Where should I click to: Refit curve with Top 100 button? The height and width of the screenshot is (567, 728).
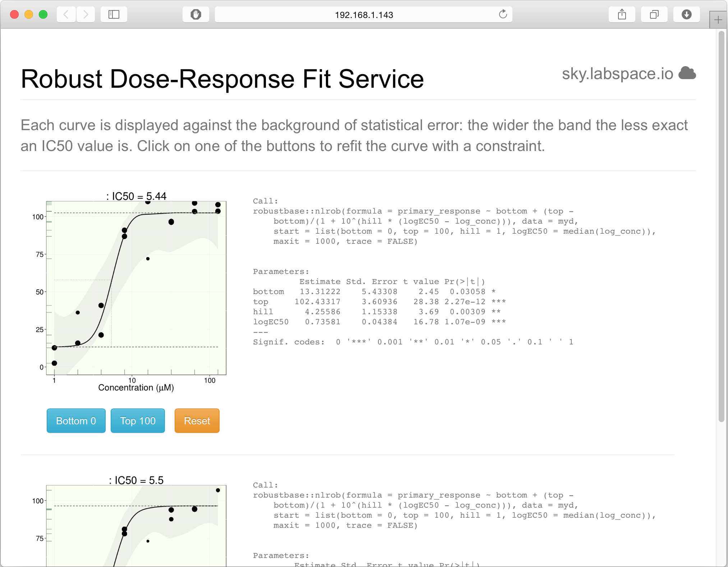click(138, 421)
